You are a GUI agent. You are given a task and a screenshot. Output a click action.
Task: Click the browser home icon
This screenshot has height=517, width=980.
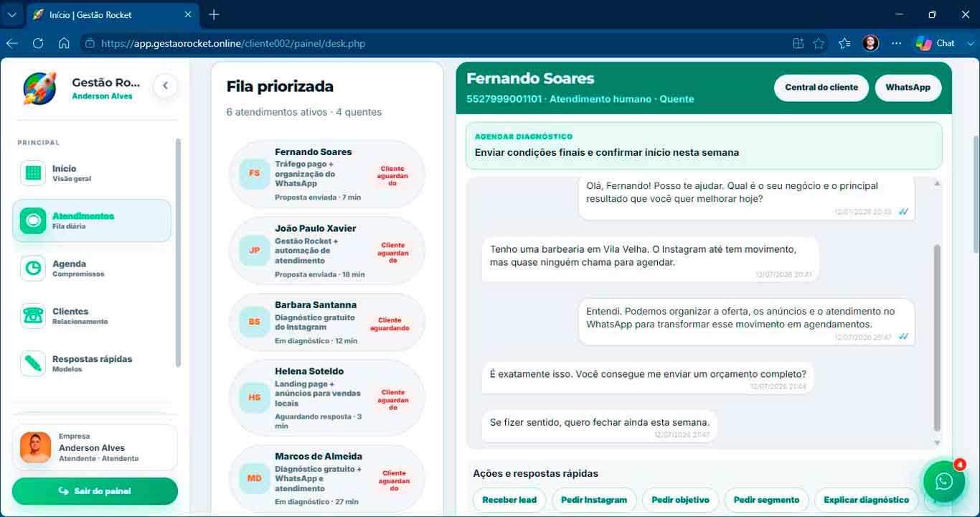click(64, 43)
